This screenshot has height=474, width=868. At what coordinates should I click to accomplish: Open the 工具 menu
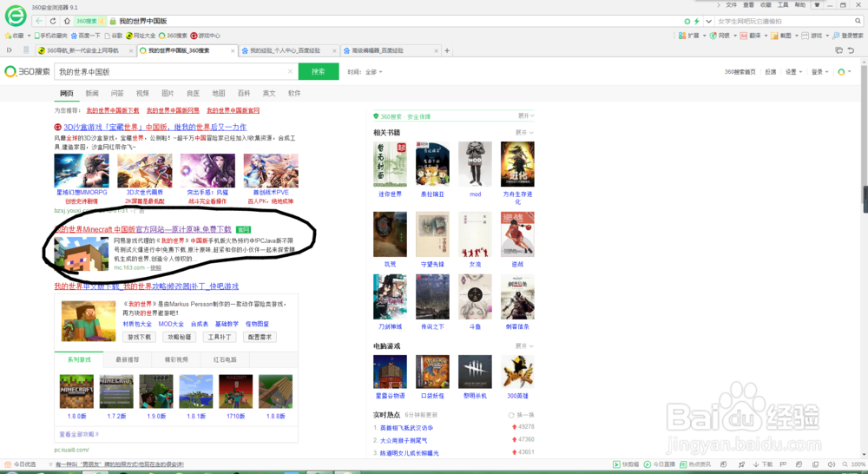(x=783, y=5)
